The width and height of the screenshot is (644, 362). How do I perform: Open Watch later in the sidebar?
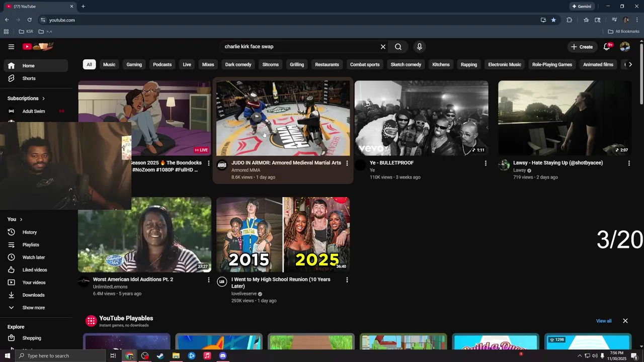[35, 257]
